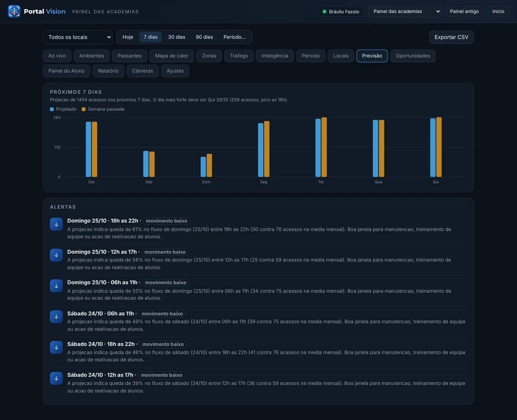517x420 pixels.
Task: Click the Exportar CSV button
Action: (x=451, y=37)
